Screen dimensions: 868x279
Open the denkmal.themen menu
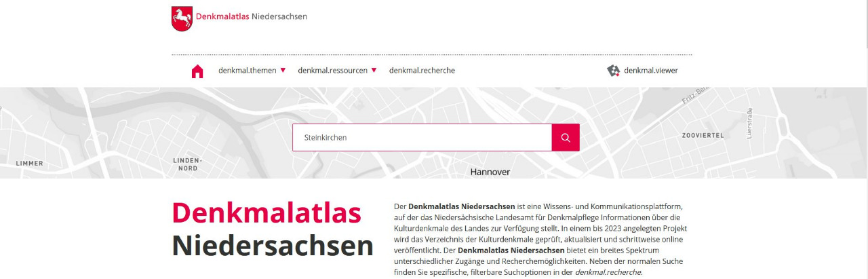click(x=248, y=71)
